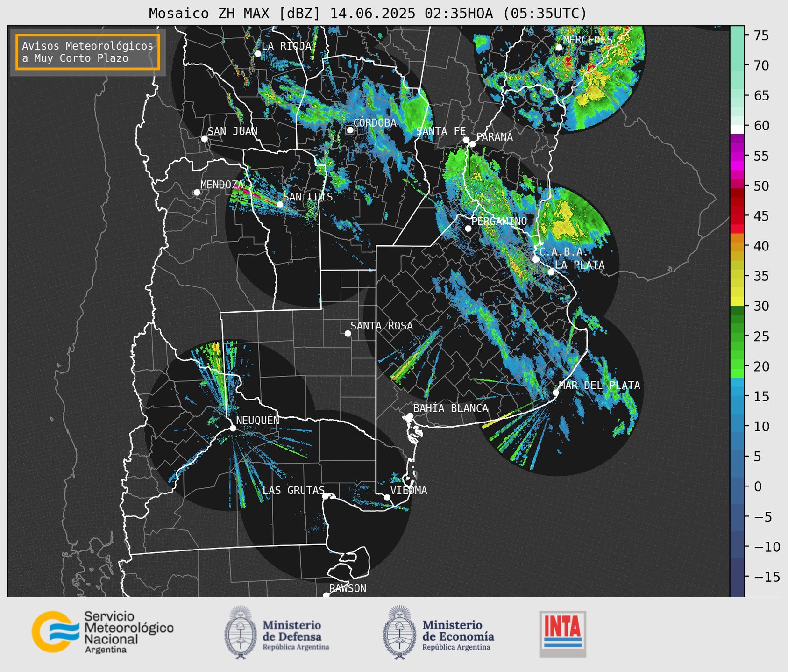Click the PERGAMINO label
This screenshot has height=672, width=788.
coord(499,222)
